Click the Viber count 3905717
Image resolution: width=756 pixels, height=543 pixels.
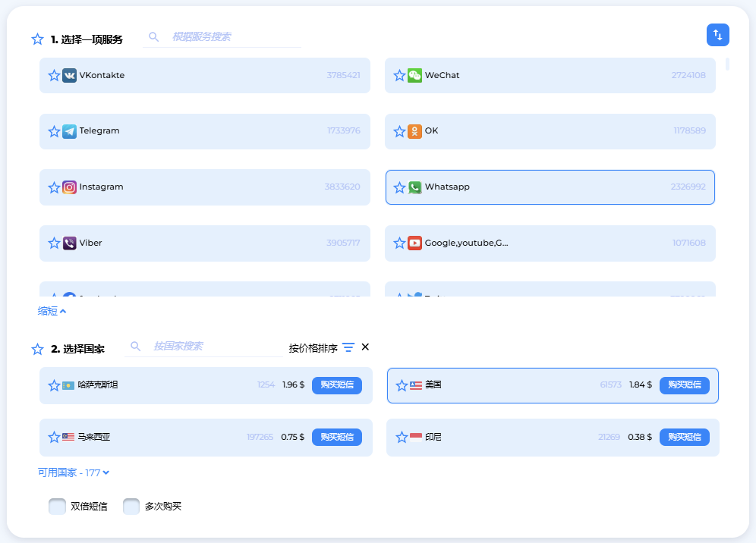point(343,243)
